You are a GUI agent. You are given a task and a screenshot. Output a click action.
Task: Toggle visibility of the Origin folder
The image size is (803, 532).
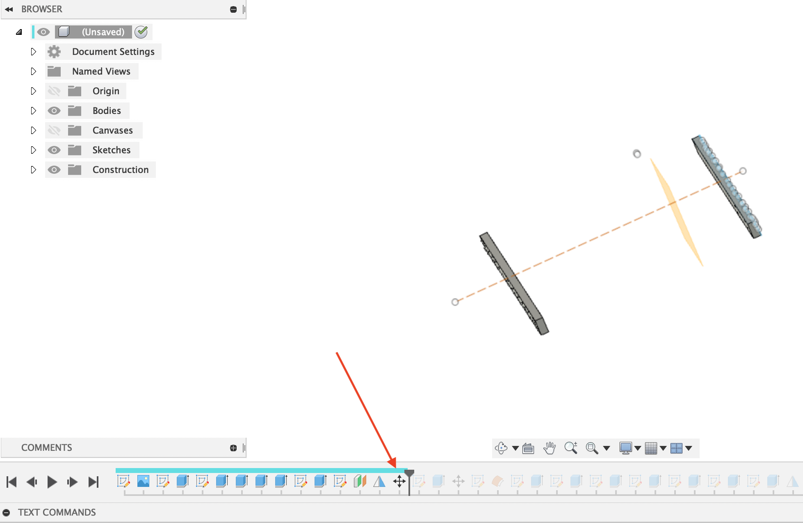click(54, 91)
